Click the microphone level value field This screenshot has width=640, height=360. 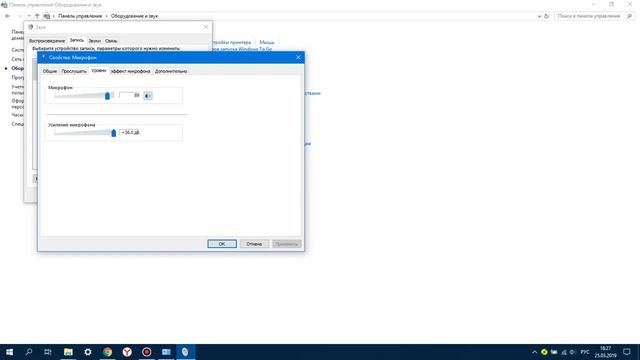click(x=130, y=95)
